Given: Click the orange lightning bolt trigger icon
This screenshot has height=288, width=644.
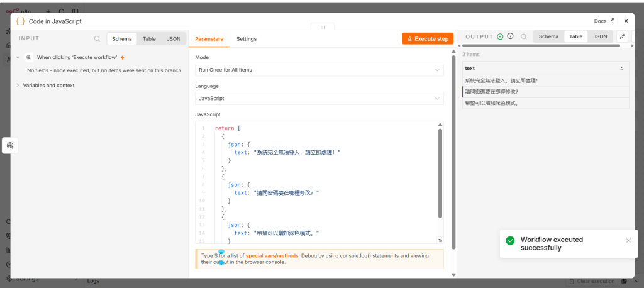Looking at the screenshot, I should click(x=123, y=57).
